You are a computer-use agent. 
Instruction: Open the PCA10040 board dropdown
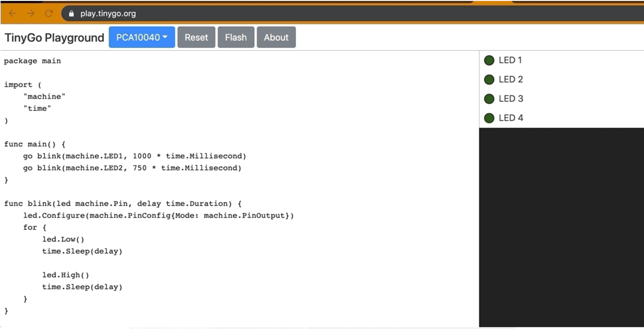coord(142,37)
